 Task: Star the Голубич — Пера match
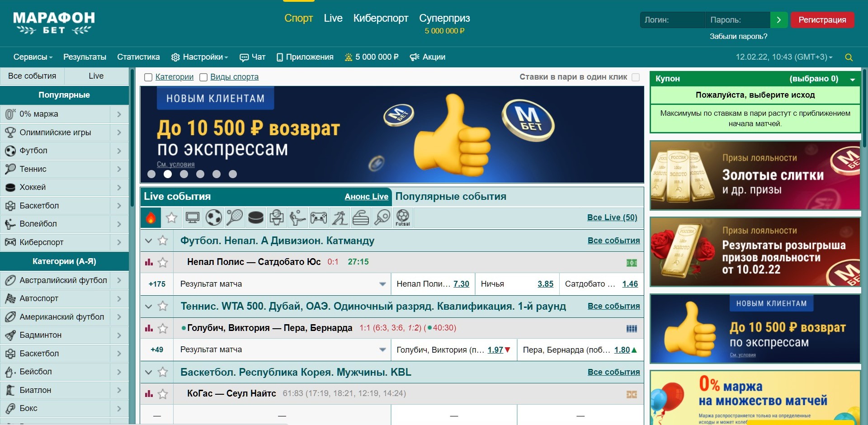pos(163,328)
